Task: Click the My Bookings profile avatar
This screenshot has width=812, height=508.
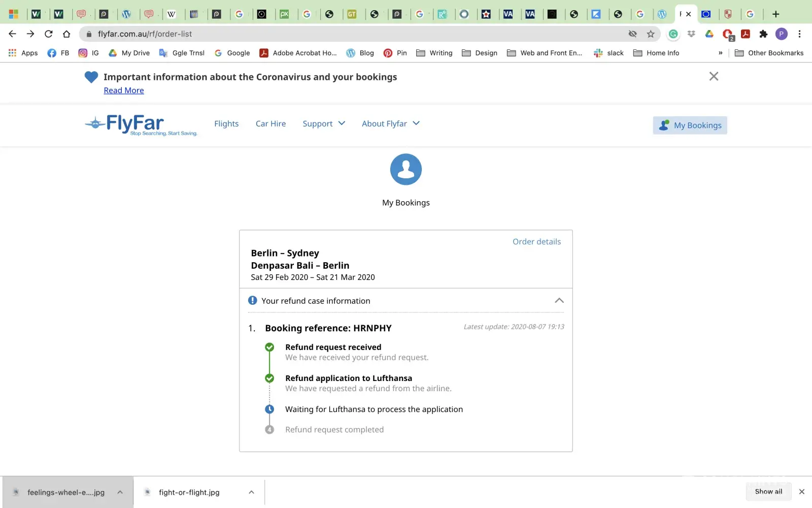Action: (405, 170)
